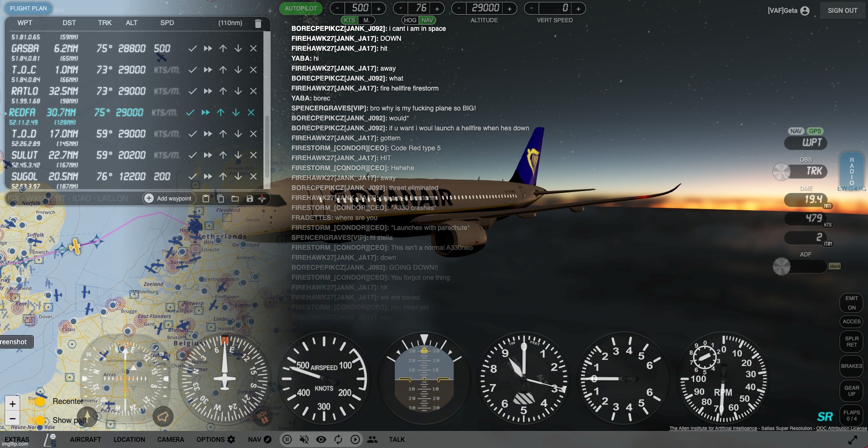Screen dimensions: 868x448
Task: Click the OBS rotary knob
Action: click(x=781, y=172)
